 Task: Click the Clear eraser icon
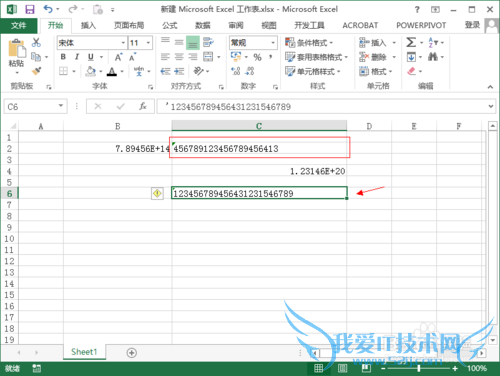412,71
